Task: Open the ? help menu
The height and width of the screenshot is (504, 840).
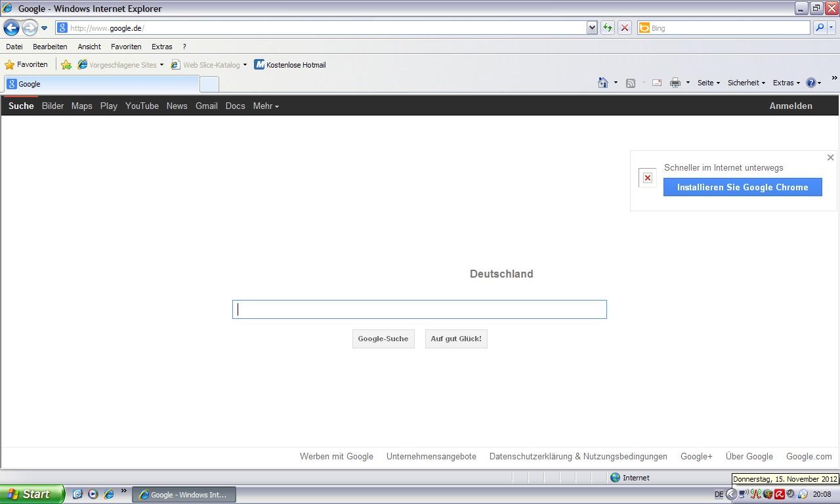Action: coord(184,47)
